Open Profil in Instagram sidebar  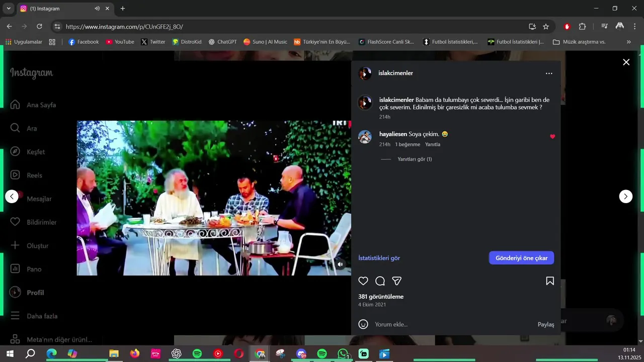(28, 293)
